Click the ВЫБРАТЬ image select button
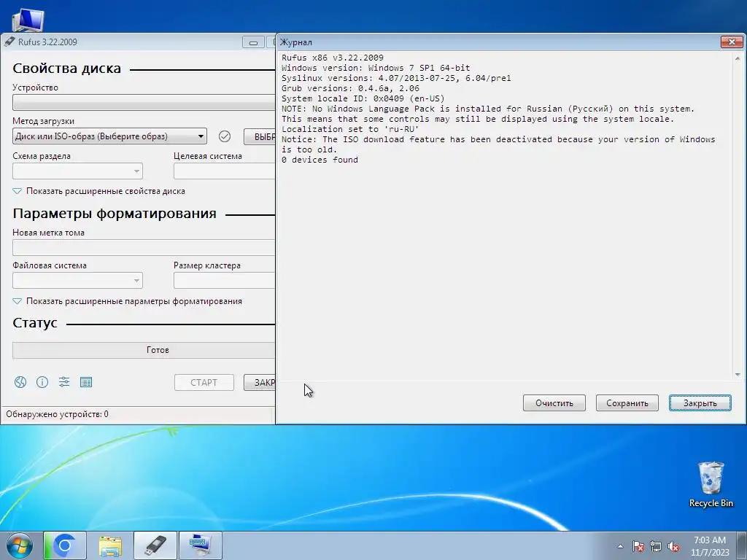This screenshot has width=747, height=560. coord(260,136)
